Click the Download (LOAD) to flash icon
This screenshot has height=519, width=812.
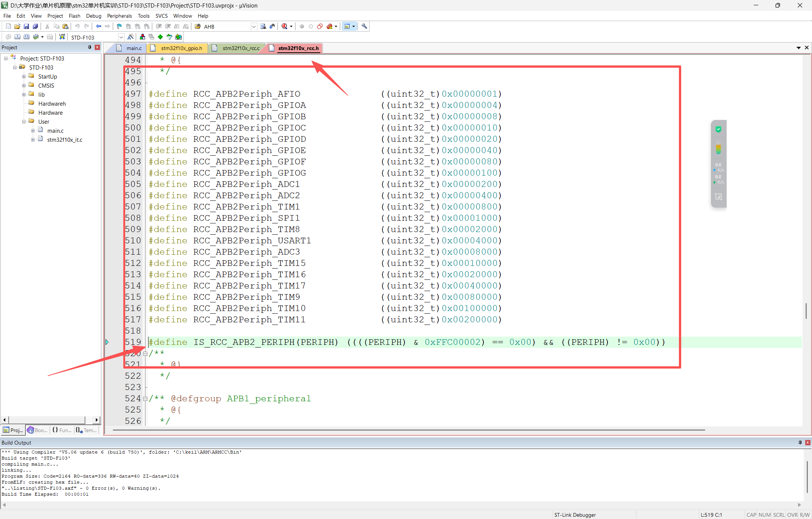[x=62, y=37]
